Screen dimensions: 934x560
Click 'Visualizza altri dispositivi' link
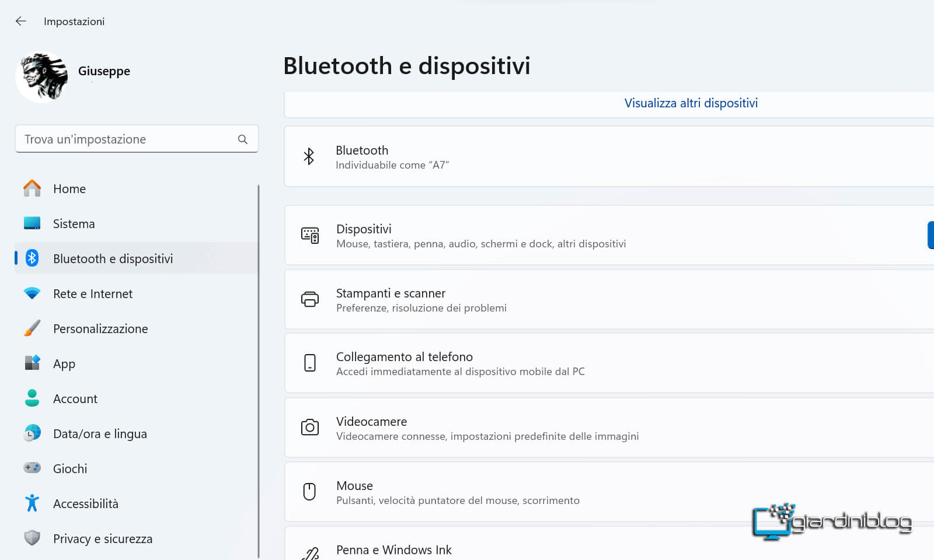(x=691, y=103)
